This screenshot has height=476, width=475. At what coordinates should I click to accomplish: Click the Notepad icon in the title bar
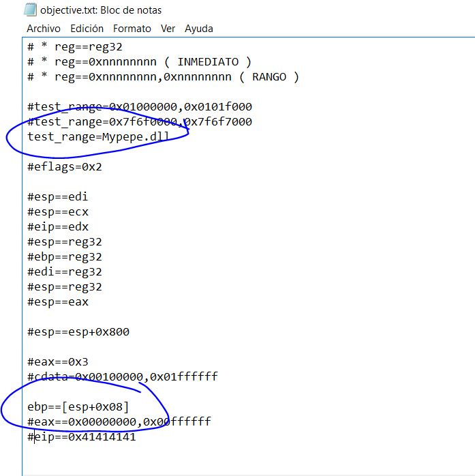[30, 10]
